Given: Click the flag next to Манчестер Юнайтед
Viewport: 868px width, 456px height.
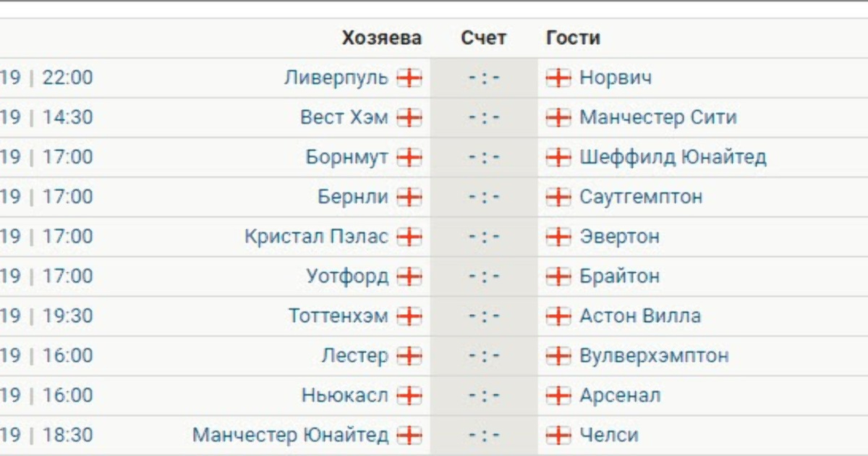Looking at the screenshot, I should pyautogui.click(x=409, y=436).
